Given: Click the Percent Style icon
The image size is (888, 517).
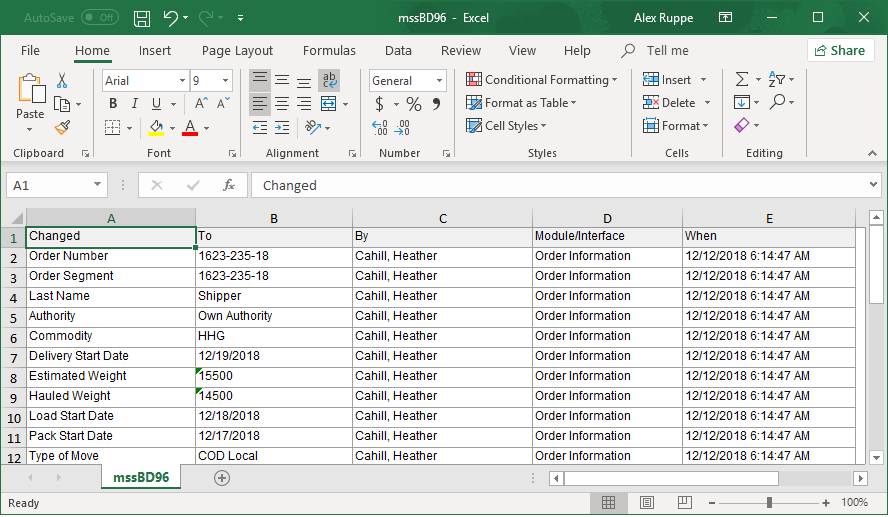Looking at the screenshot, I should tap(413, 104).
